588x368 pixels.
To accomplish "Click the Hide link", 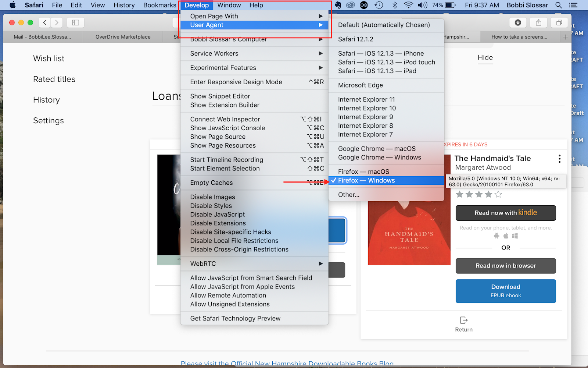I will tap(485, 57).
